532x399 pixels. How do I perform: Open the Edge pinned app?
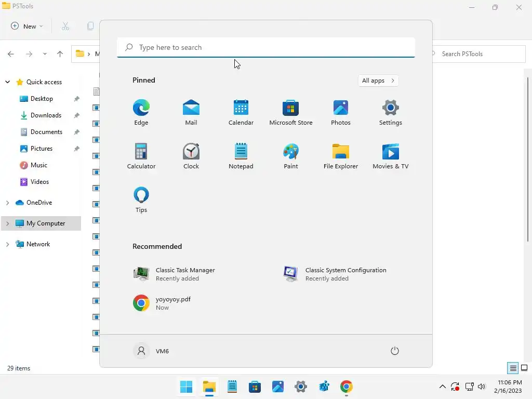(141, 112)
